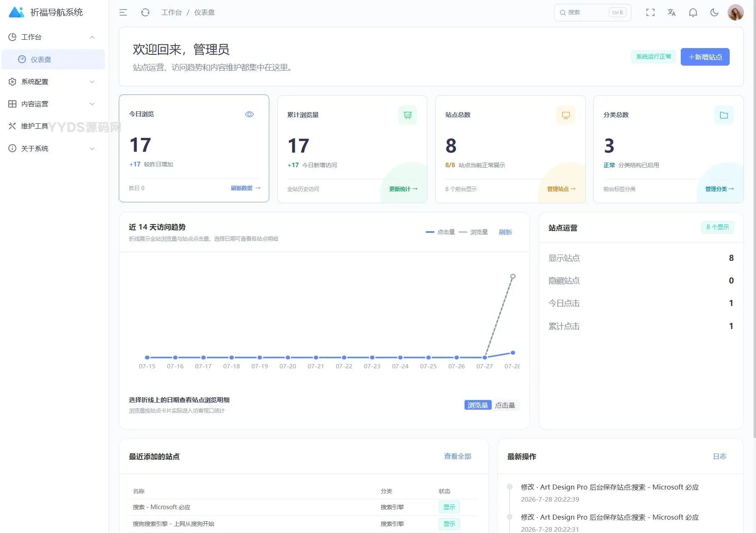
Task: Click the monitor icon on 站点总数 card
Action: (566, 115)
